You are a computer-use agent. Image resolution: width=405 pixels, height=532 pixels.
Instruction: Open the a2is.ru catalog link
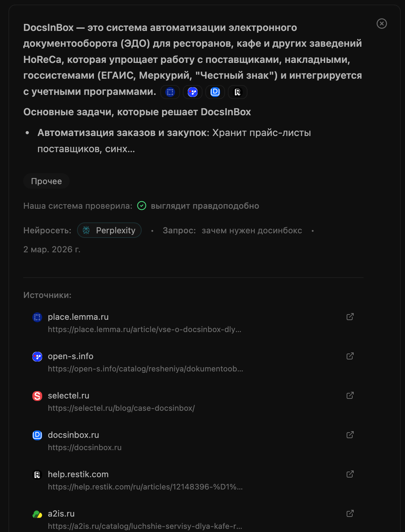145,526
